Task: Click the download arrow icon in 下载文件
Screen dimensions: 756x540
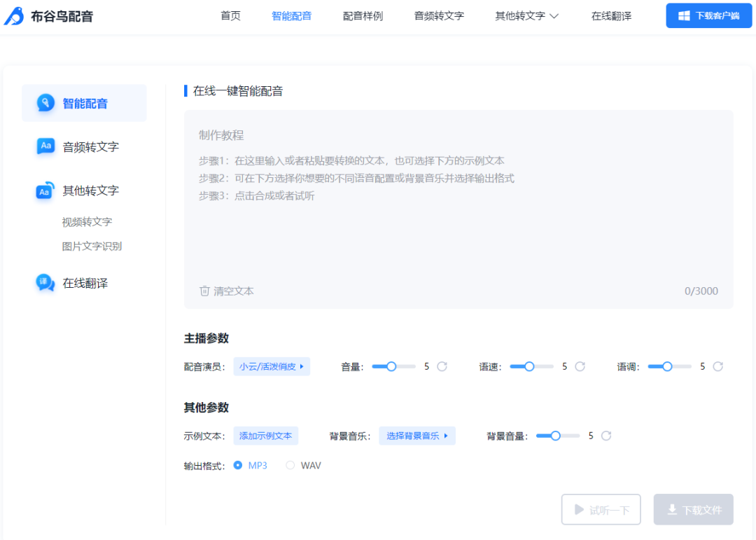Action: [672, 510]
